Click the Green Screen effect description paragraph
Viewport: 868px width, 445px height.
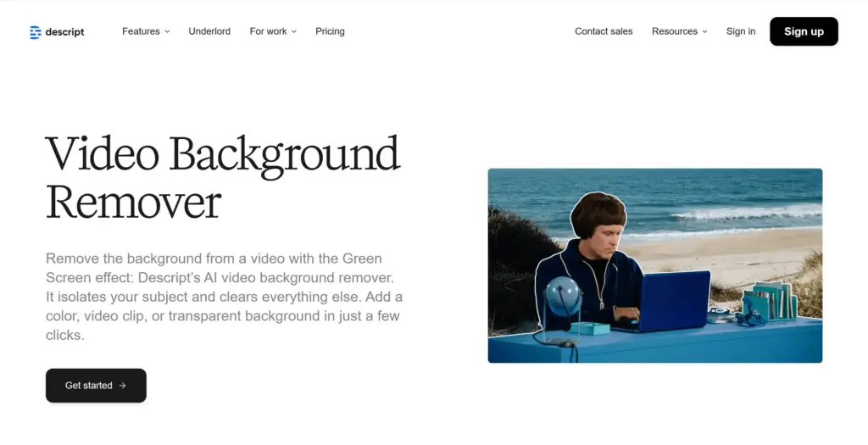point(224,296)
